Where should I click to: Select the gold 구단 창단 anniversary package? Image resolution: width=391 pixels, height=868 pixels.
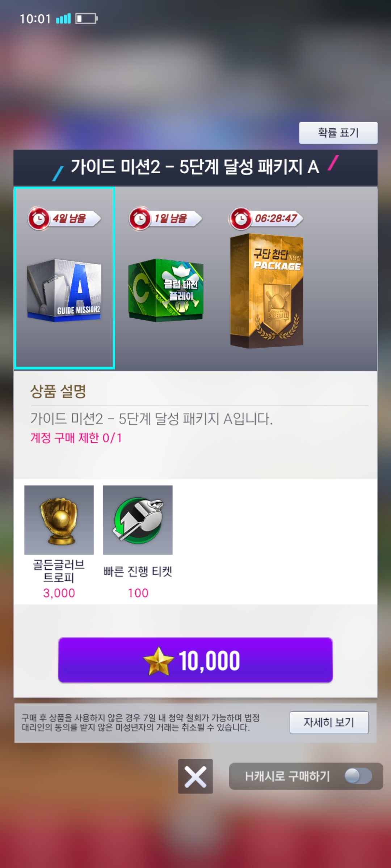[267, 291]
